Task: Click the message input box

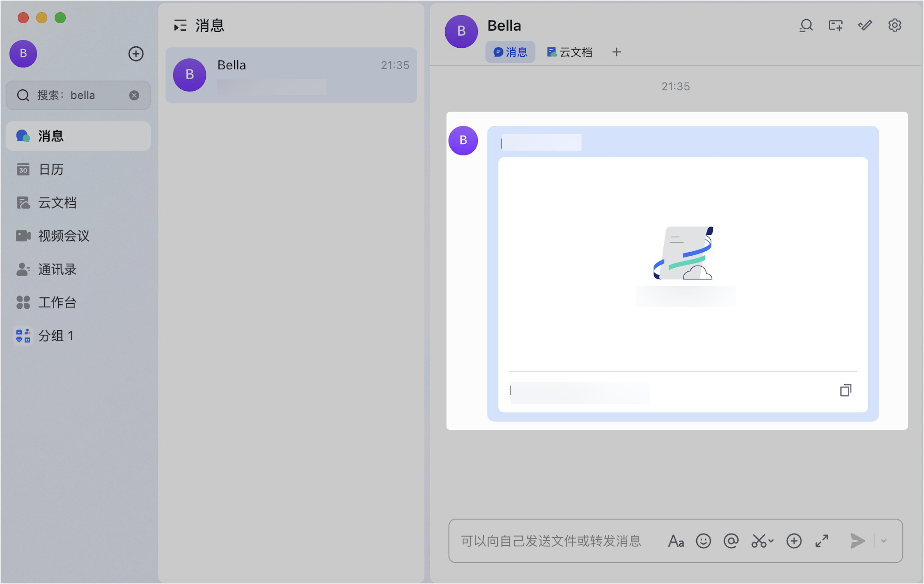Action: 551,541
